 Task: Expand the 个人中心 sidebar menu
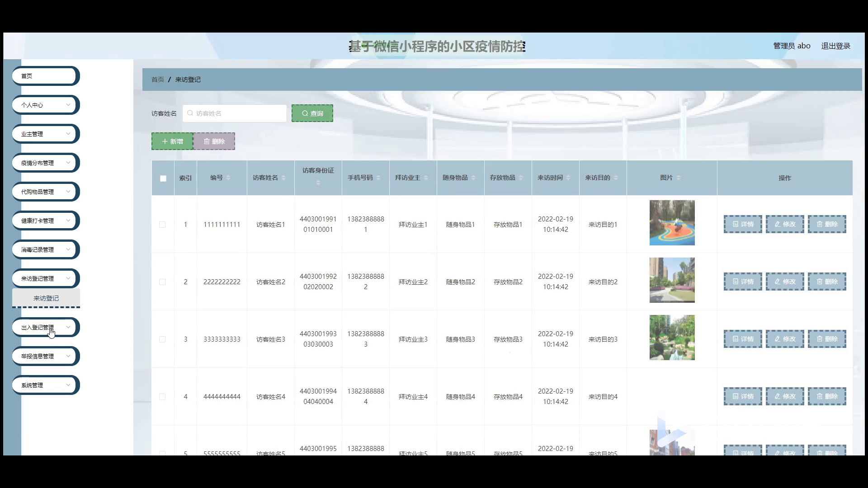coord(46,105)
